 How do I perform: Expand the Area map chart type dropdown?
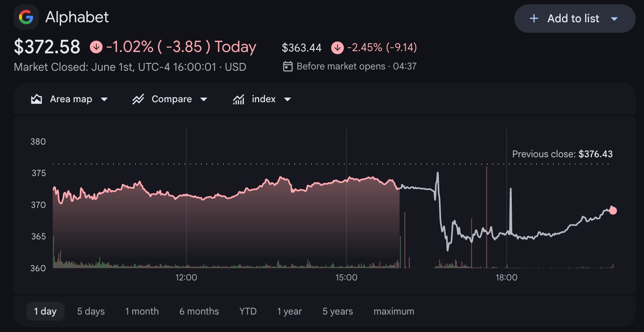[104, 99]
